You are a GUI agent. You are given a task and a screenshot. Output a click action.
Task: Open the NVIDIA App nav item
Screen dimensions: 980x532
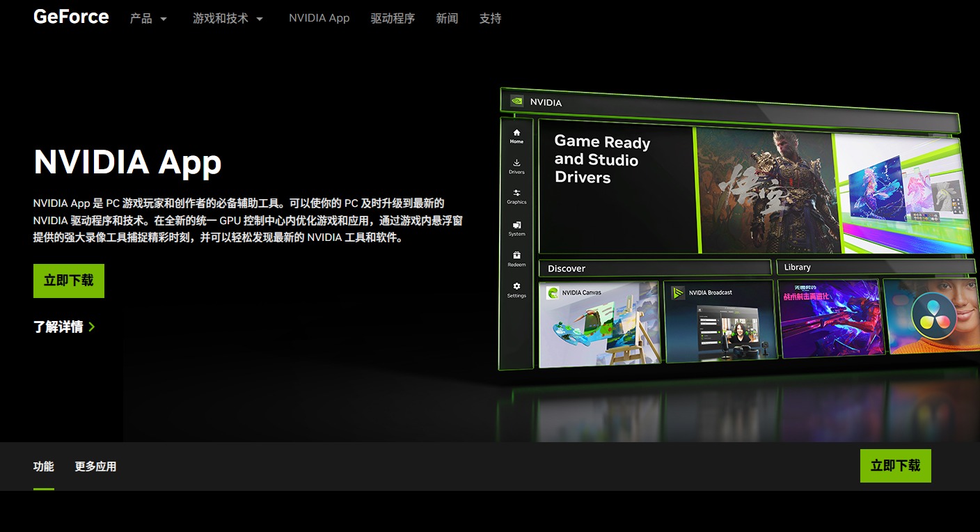pyautogui.click(x=319, y=18)
